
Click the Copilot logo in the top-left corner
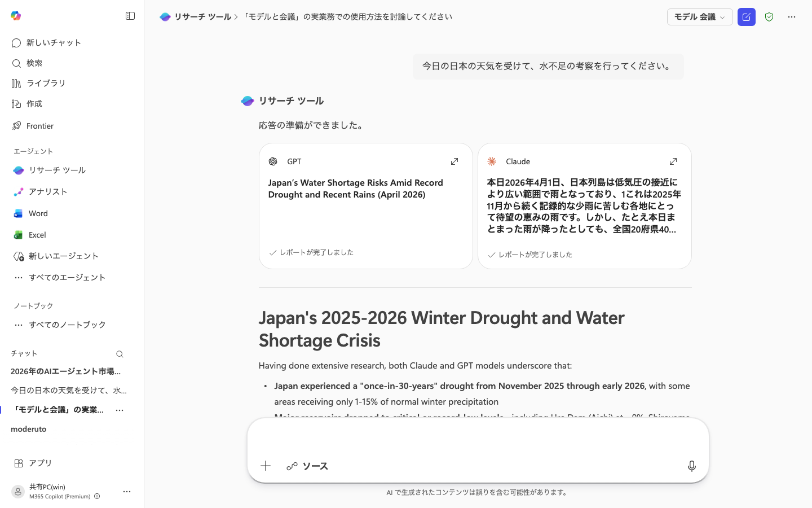point(16,16)
